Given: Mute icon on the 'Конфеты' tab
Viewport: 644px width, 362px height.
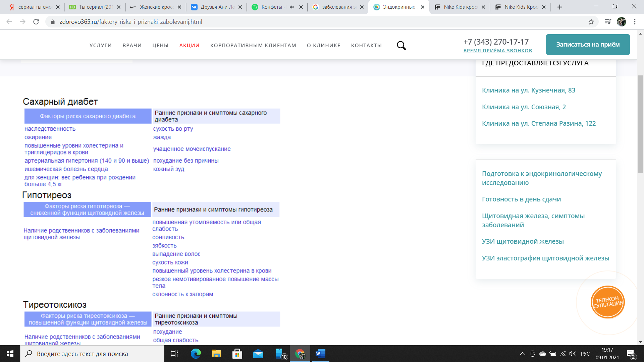Looking at the screenshot, I should tap(292, 7).
